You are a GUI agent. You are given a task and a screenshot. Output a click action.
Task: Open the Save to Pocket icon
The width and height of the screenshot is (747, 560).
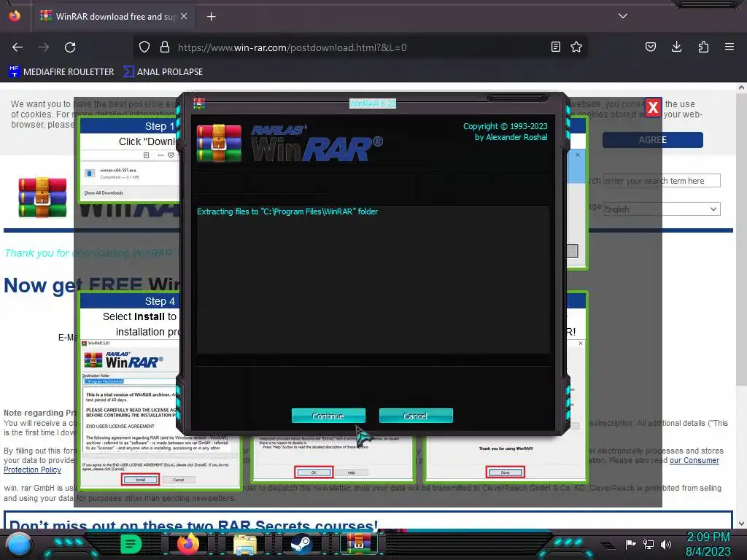click(x=651, y=47)
